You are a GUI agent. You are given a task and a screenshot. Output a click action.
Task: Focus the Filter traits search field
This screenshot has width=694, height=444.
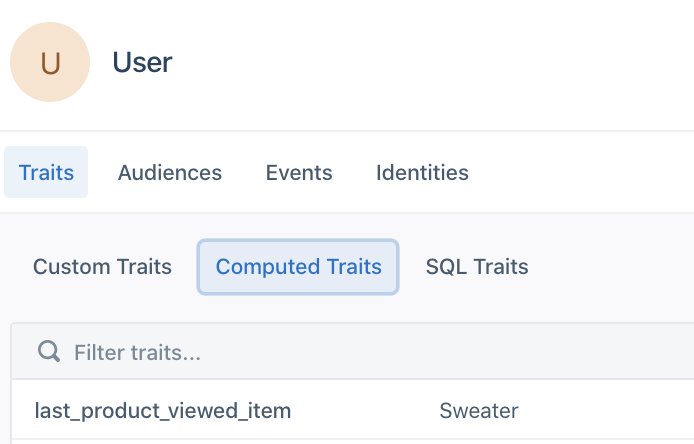300,352
